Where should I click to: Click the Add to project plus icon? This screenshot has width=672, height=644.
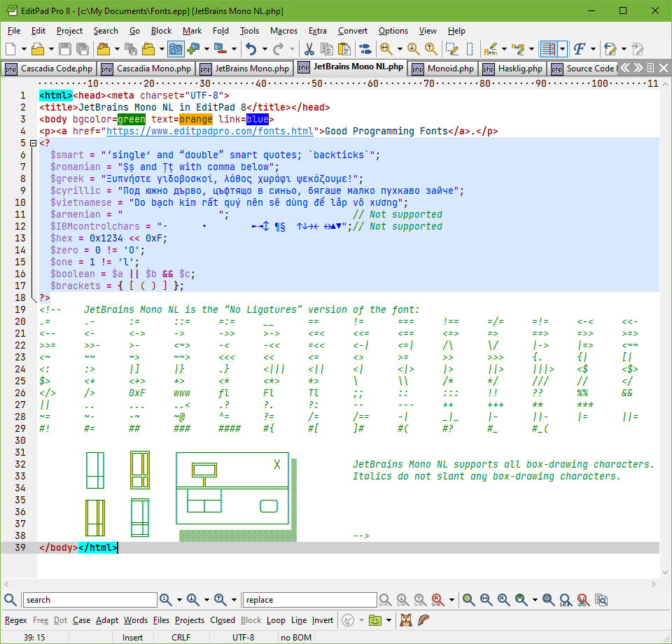193,49
